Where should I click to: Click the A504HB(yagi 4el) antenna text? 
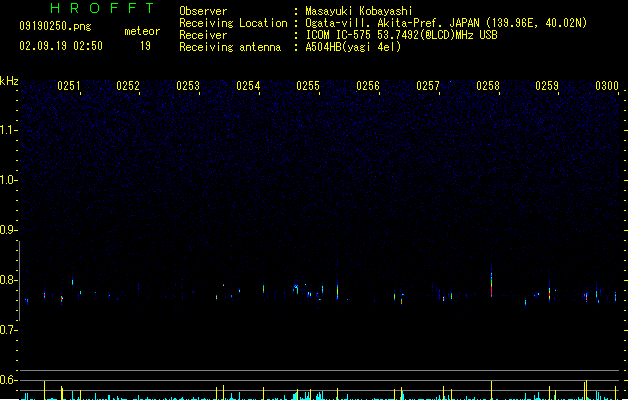[353, 47]
